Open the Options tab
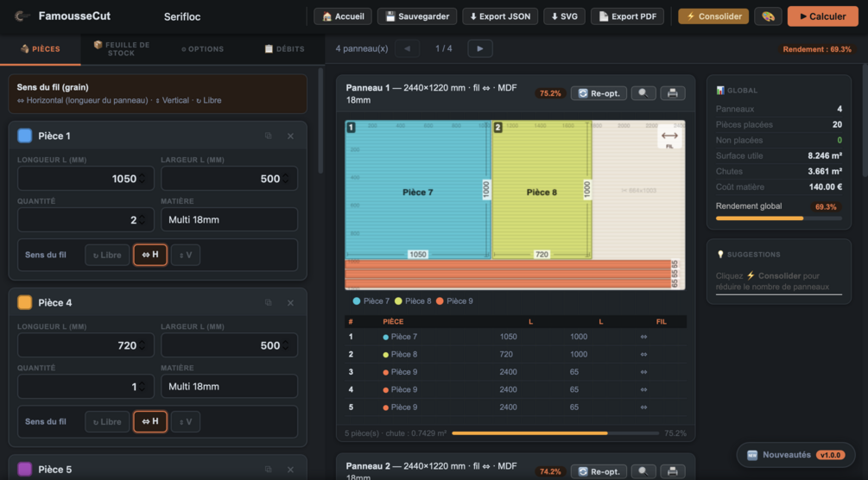The image size is (868, 480). tap(203, 48)
